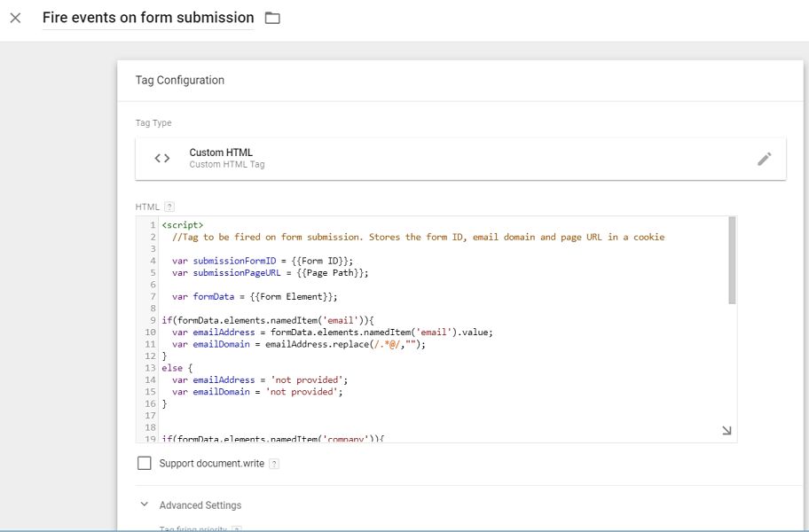809x532 pixels.
Task: Place cursor on the <script> opening line
Action: [183, 225]
